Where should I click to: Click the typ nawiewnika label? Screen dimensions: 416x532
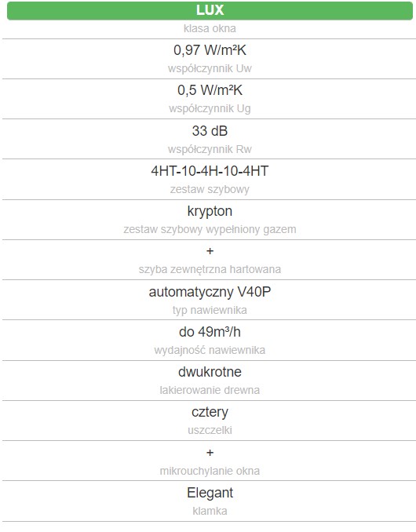[x=210, y=310]
